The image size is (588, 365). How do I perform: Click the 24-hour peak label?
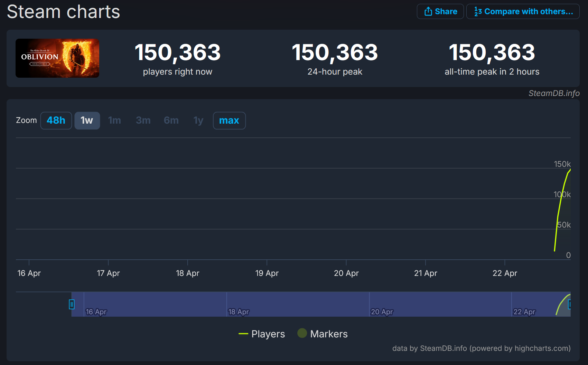click(335, 71)
